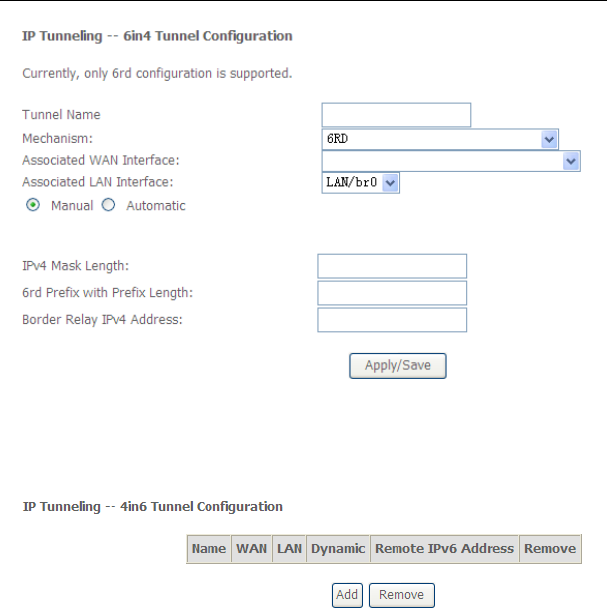Click the LAN column header
This screenshot has height=611, width=607.
tap(289, 549)
